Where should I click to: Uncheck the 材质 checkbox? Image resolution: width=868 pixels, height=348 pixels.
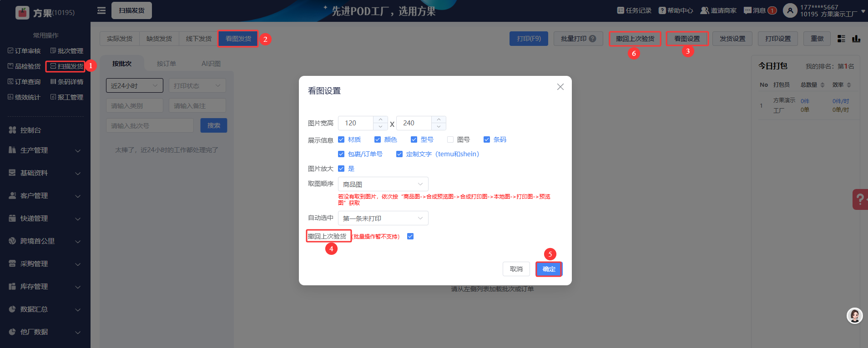(341, 139)
